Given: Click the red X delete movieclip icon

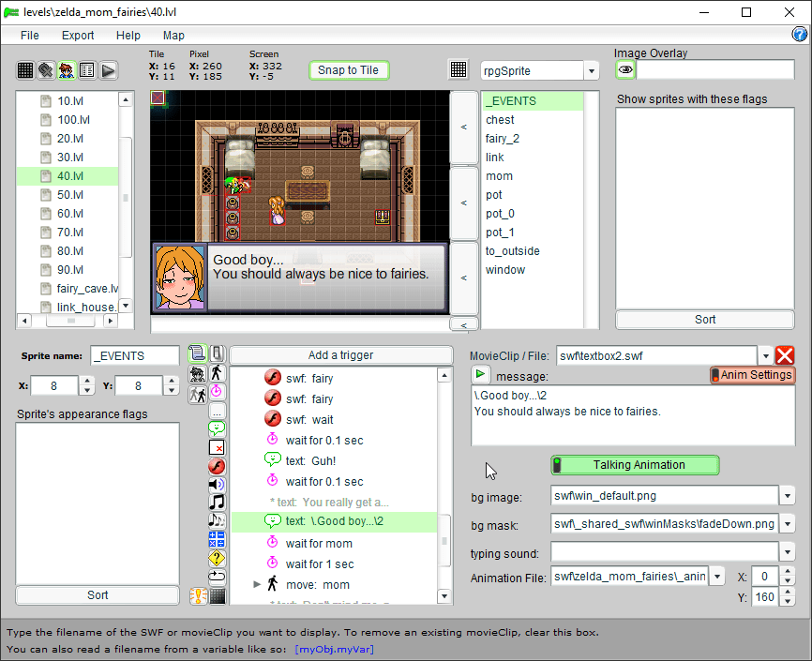Looking at the screenshot, I should click(x=785, y=356).
